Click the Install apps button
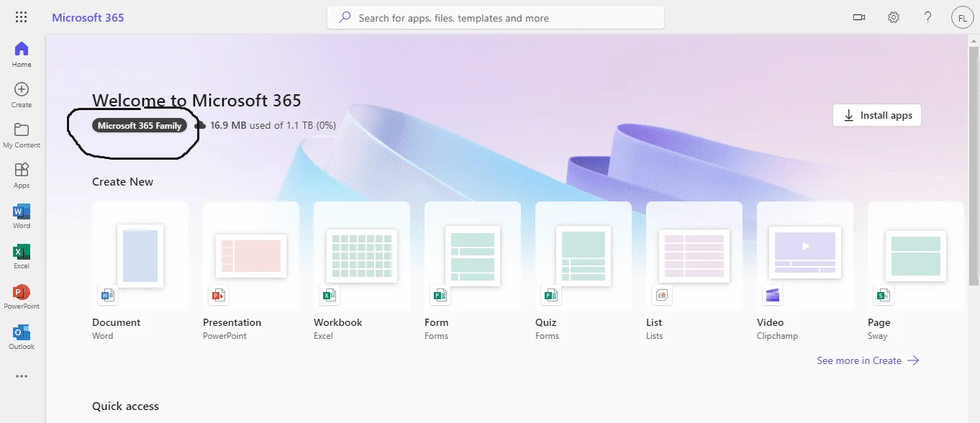 pyautogui.click(x=877, y=115)
